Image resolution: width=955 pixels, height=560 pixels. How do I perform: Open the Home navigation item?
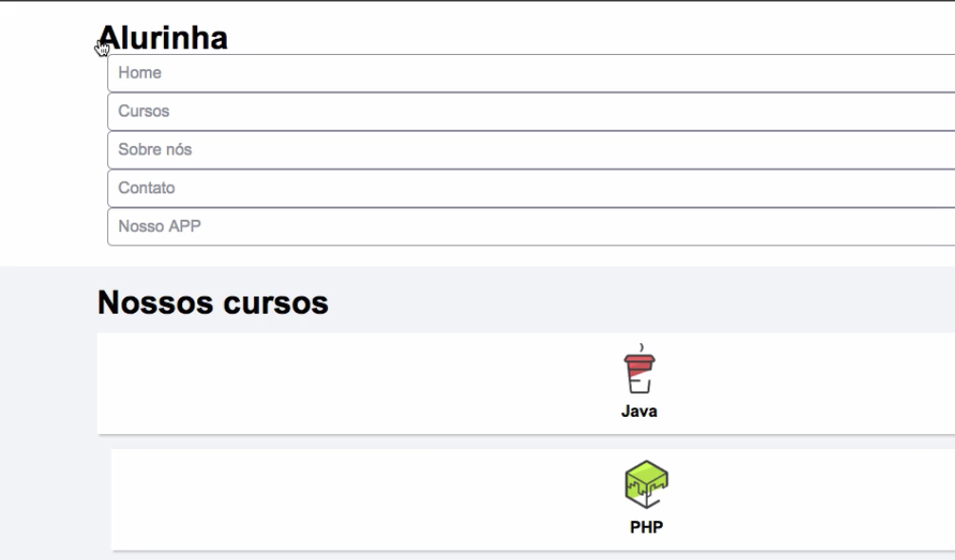(x=139, y=73)
